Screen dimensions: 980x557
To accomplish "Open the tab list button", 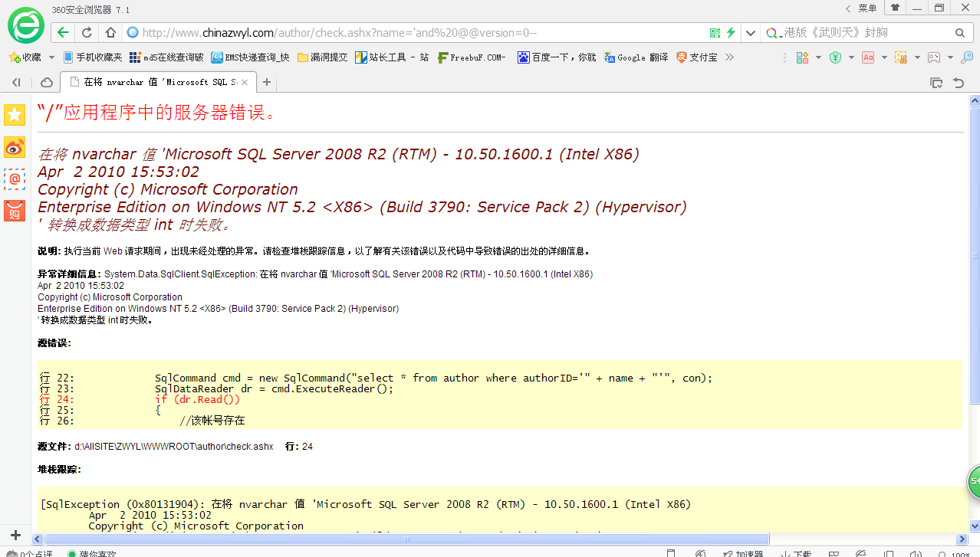I will pyautogui.click(x=936, y=82).
